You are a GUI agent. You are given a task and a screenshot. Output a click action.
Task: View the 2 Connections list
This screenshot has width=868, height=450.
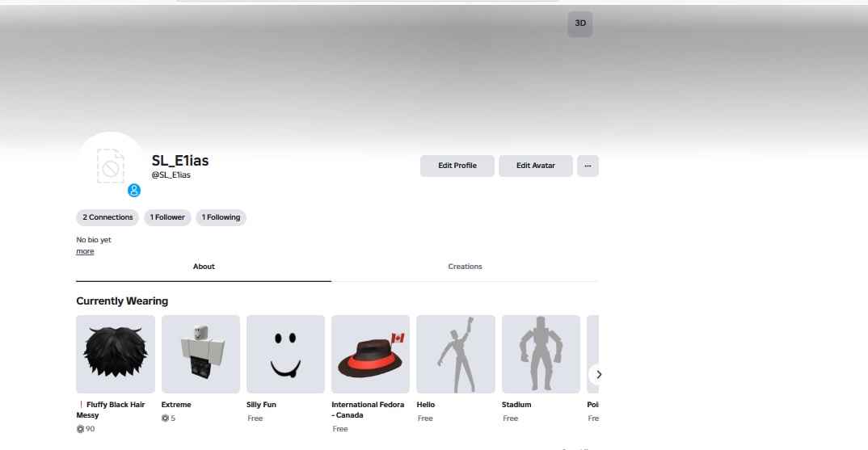tap(107, 217)
